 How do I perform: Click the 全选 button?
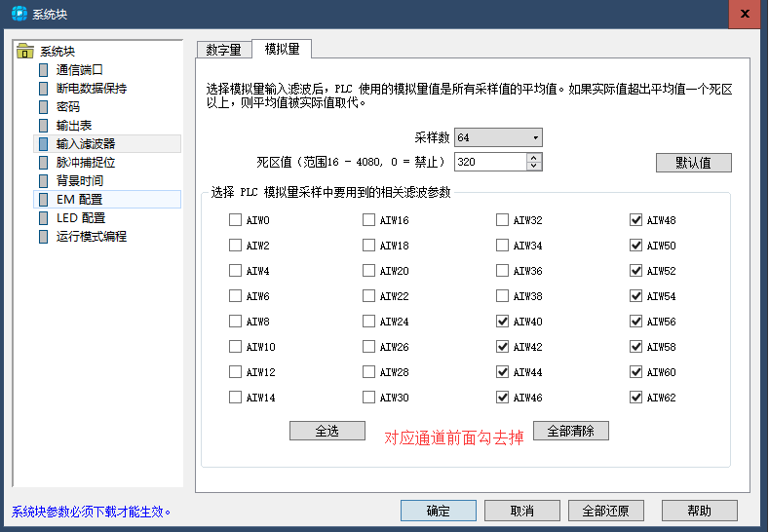[x=327, y=431]
